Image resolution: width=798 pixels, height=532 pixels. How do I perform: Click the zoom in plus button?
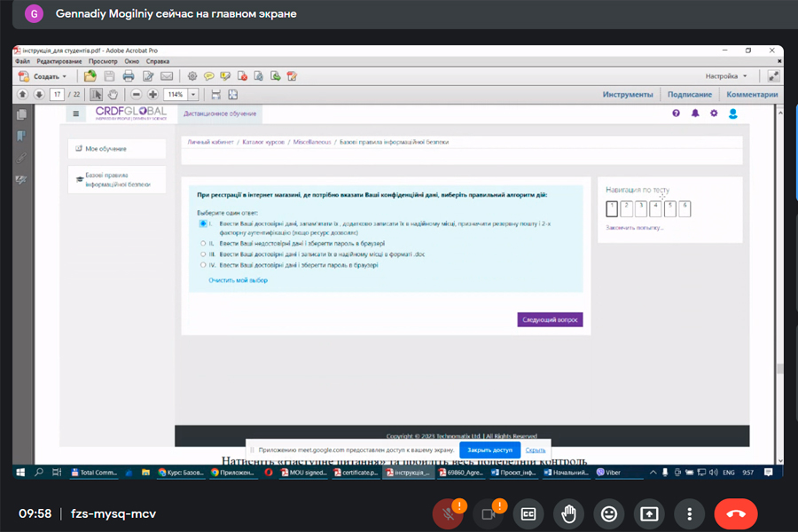pos(153,95)
